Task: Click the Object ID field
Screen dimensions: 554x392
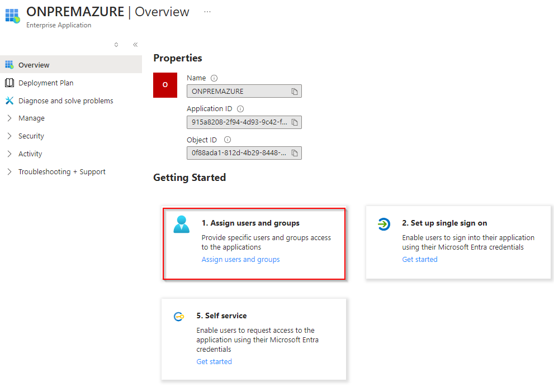Action: click(x=244, y=153)
